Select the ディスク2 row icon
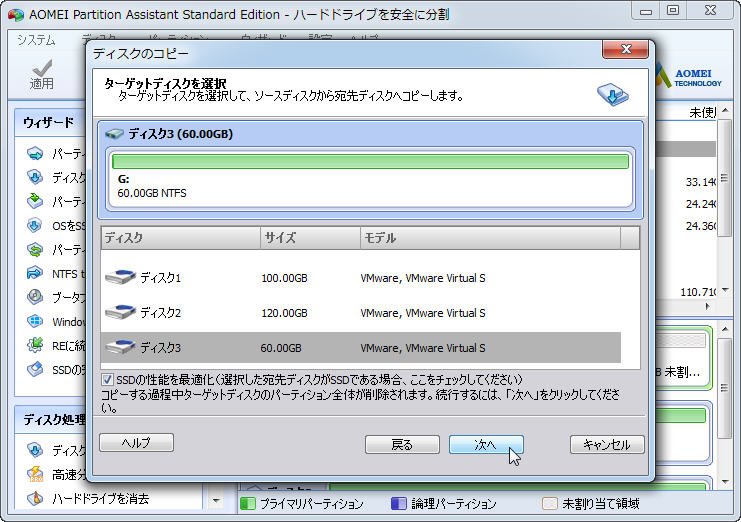 pos(121,312)
